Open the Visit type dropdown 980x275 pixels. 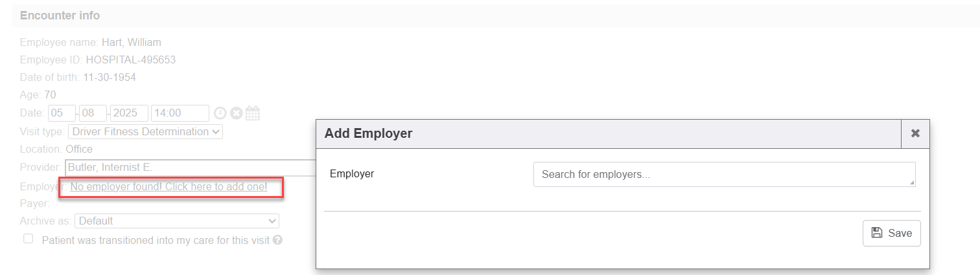click(x=145, y=131)
